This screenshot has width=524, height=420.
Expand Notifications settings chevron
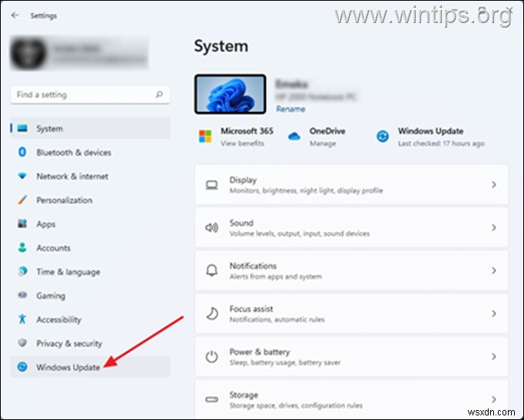point(493,270)
